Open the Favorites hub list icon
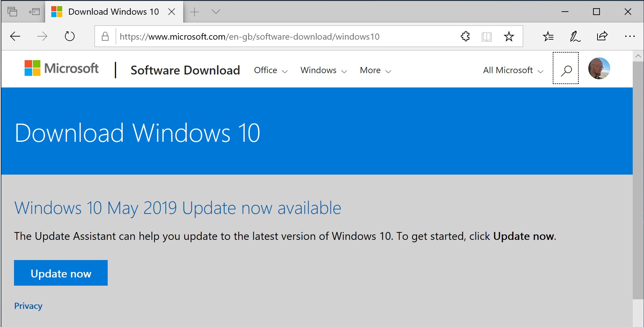The height and width of the screenshot is (327, 644). tap(548, 36)
